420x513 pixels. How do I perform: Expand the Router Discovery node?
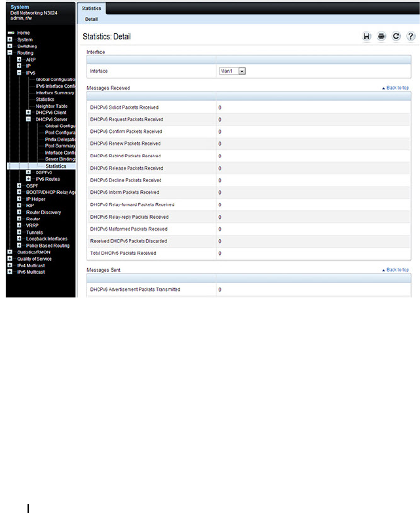19,212
